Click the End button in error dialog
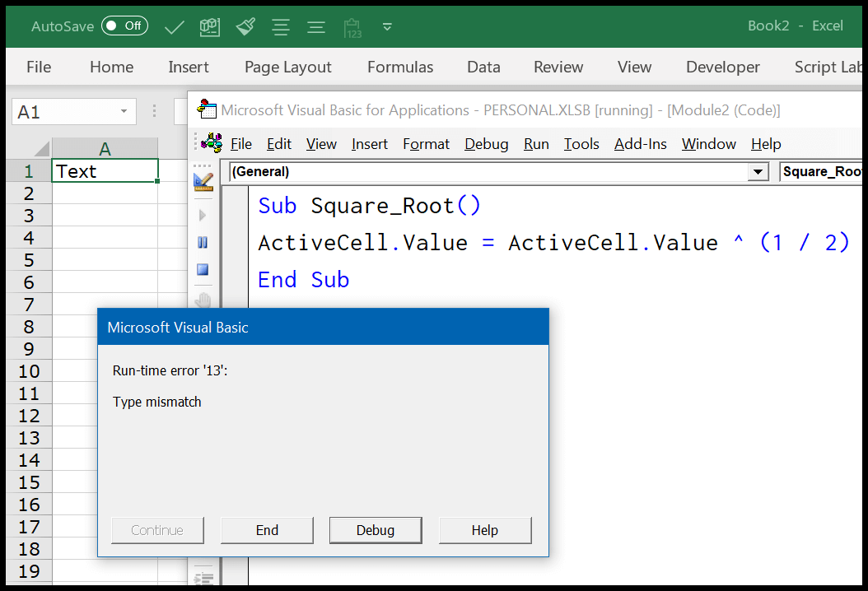868x591 pixels. pyautogui.click(x=267, y=530)
